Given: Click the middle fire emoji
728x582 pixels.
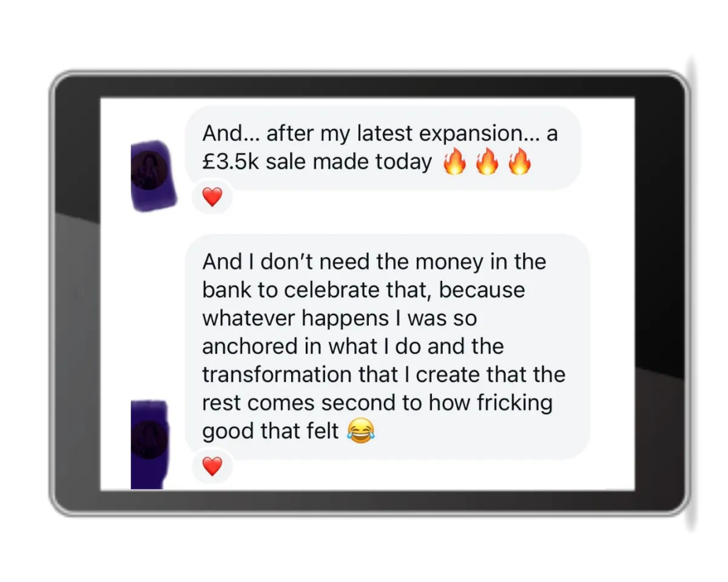Looking at the screenshot, I should pos(487,162).
